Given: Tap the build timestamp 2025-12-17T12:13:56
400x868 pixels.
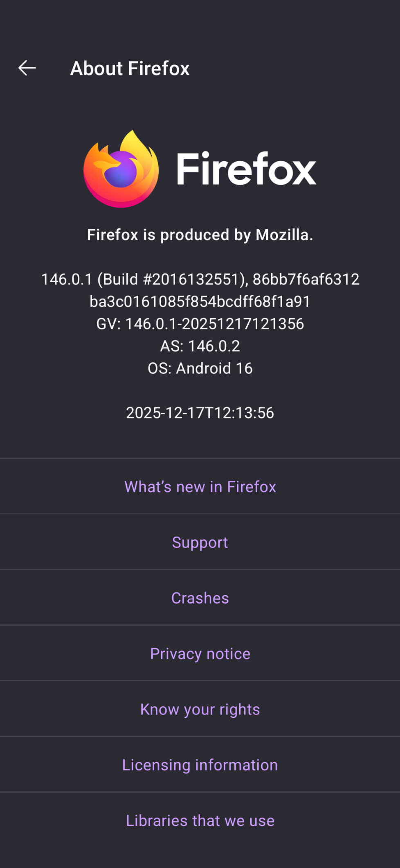Looking at the screenshot, I should click(200, 413).
